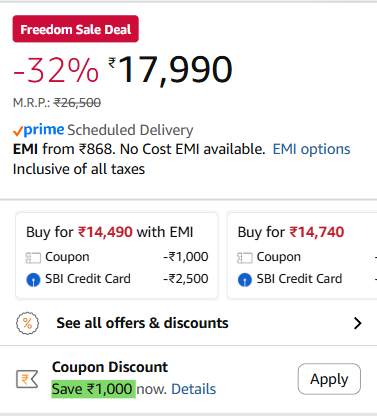Click the highlighted Save ₹1,000 text
This screenshot has height=416, width=377.
coord(93,389)
